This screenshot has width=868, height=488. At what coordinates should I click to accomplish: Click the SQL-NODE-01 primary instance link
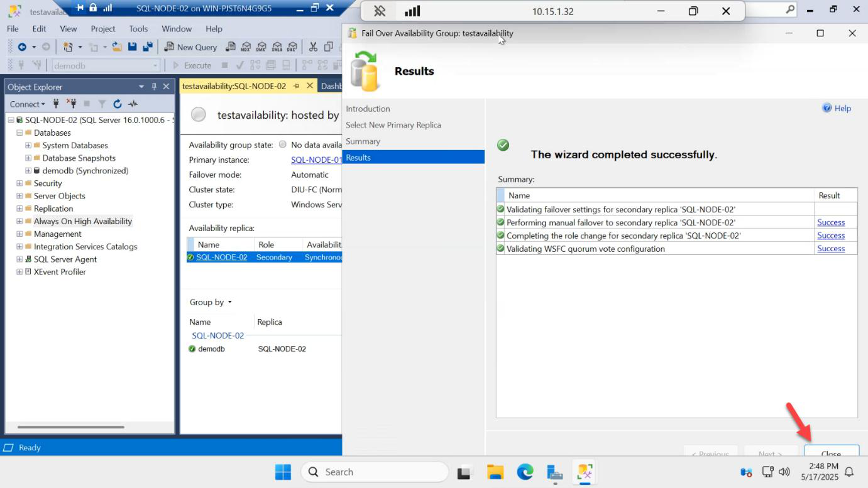click(x=316, y=160)
